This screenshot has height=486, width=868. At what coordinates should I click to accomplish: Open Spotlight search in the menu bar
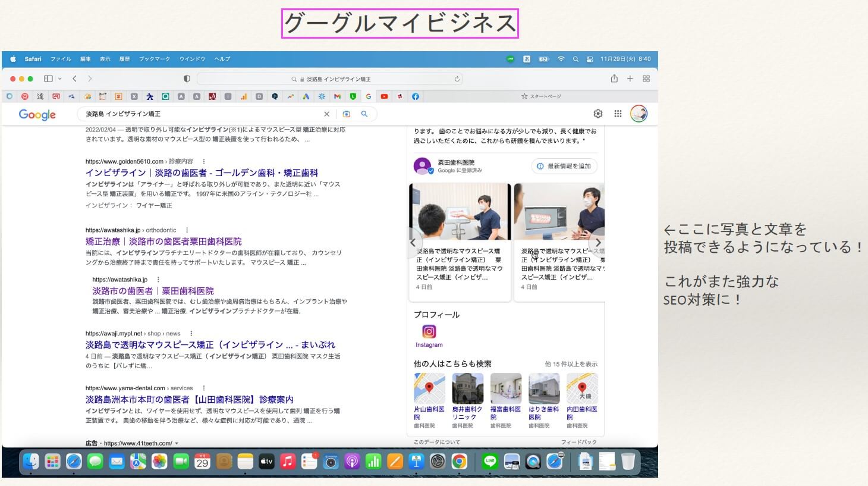(x=575, y=59)
